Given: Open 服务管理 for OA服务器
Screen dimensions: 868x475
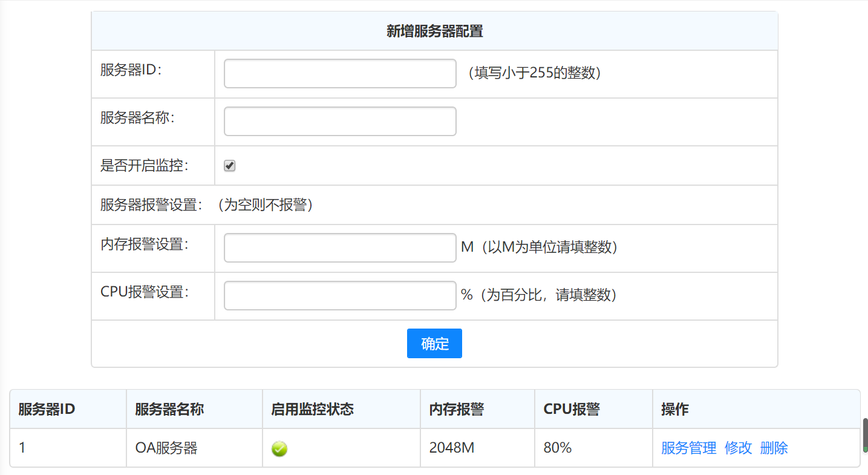Looking at the screenshot, I should pos(688,448).
